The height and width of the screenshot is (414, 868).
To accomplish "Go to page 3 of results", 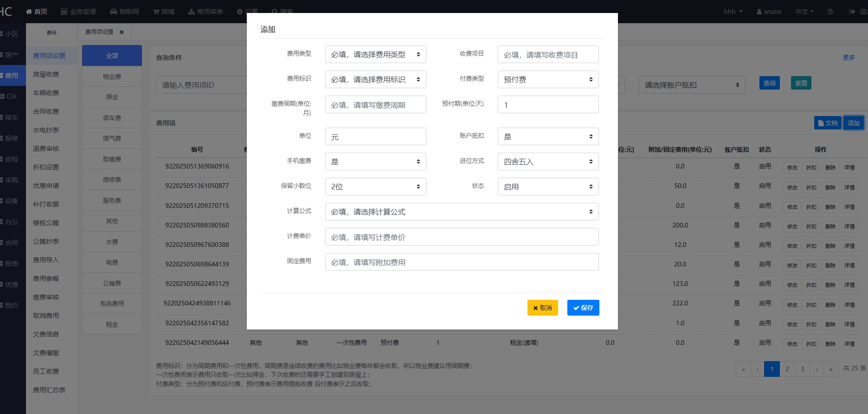I will (x=802, y=369).
